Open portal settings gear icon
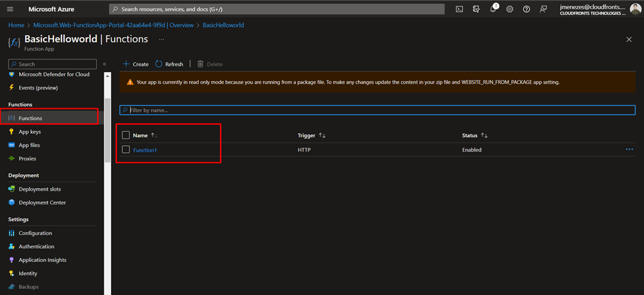This screenshot has height=295, width=644. tap(510, 9)
